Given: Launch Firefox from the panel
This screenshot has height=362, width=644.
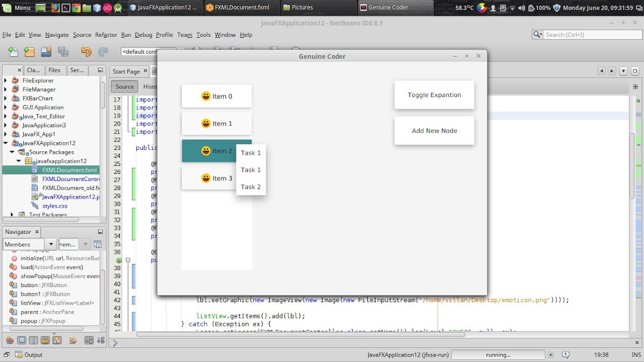Looking at the screenshot, I should click(55, 8).
